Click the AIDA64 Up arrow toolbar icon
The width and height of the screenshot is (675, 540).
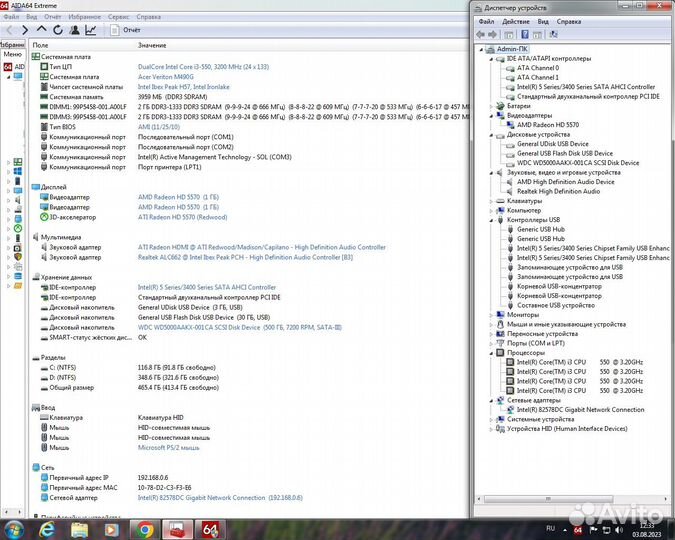tap(41, 30)
